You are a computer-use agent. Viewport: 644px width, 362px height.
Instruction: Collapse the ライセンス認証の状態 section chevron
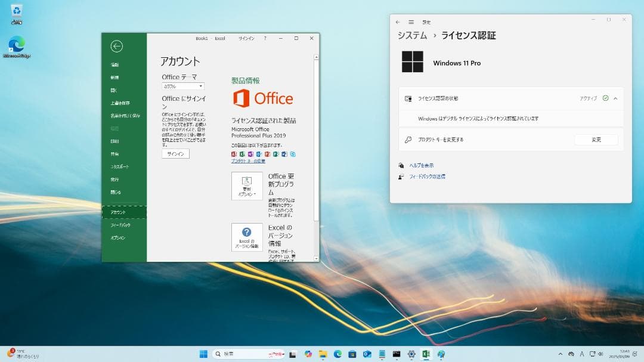point(616,98)
